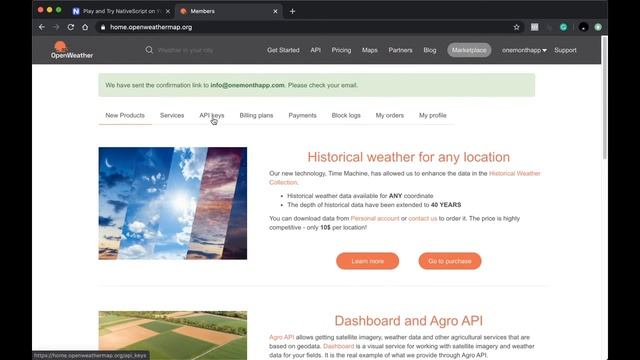Click the Dashboard and Agro API heading
Screen dimensions: 640x360
[409, 321]
